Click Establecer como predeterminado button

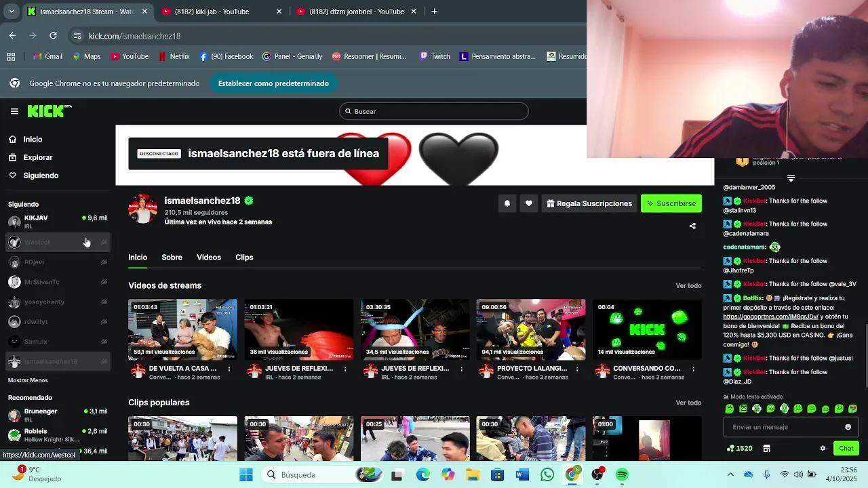click(273, 83)
